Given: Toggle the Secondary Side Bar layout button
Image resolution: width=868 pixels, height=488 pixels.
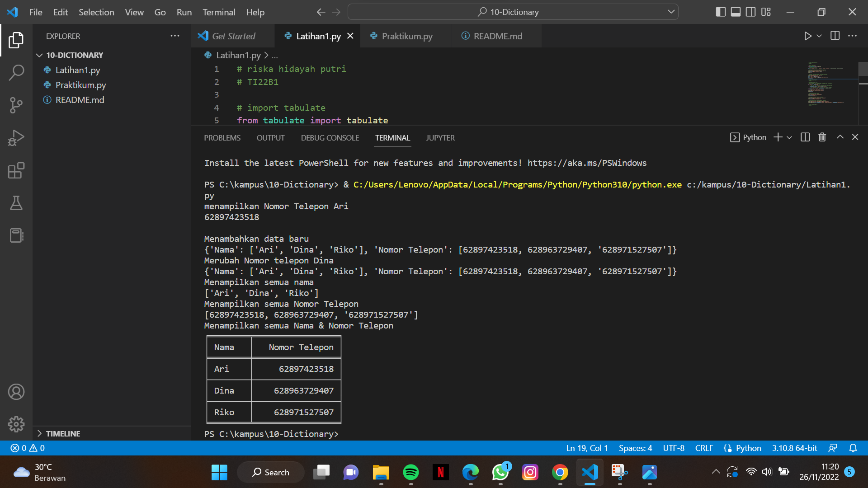Looking at the screenshot, I should (750, 12).
